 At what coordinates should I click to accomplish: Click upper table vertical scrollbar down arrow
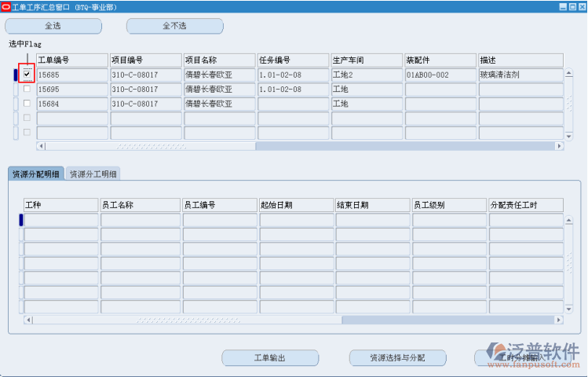click(569, 134)
